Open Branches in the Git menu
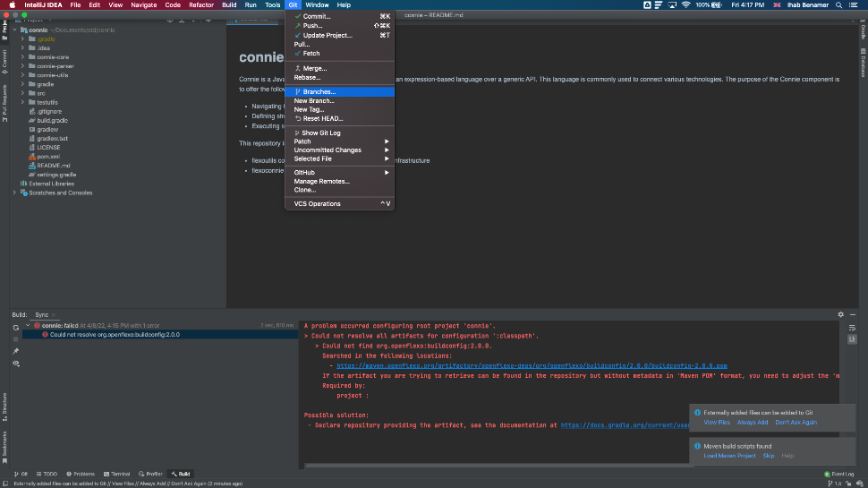Screen dimensions: 868x488 [x=339, y=91]
